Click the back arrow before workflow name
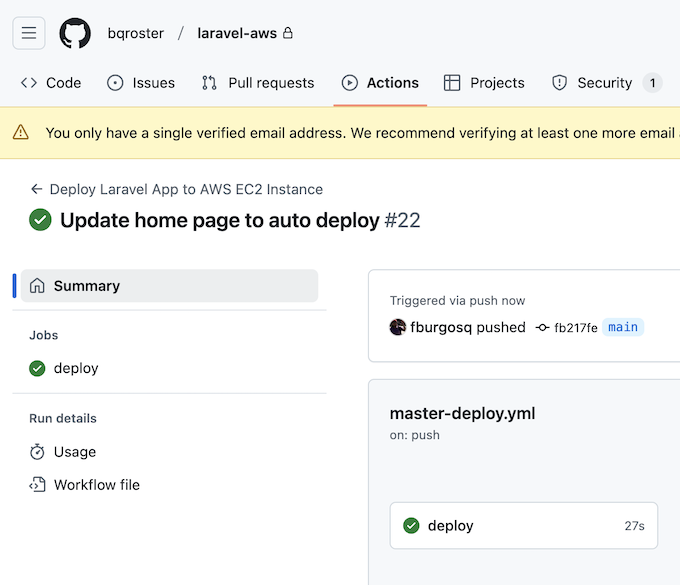680x585 pixels. (36, 189)
